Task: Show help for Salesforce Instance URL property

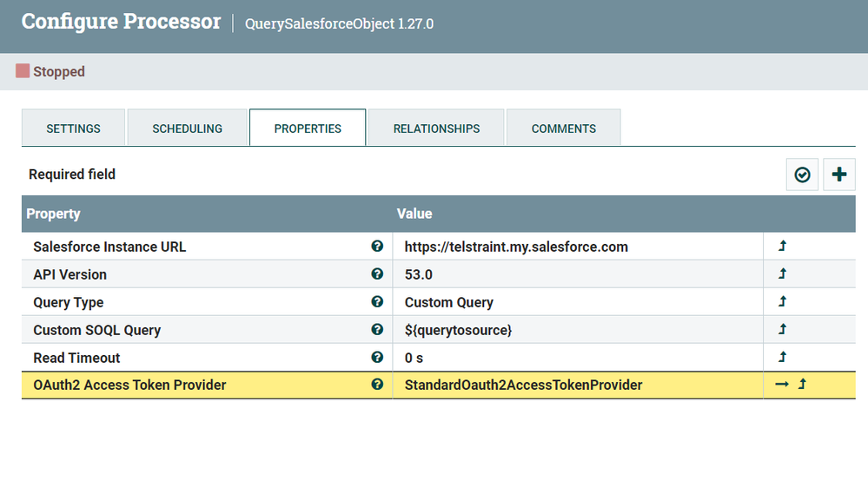Action: click(377, 247)
